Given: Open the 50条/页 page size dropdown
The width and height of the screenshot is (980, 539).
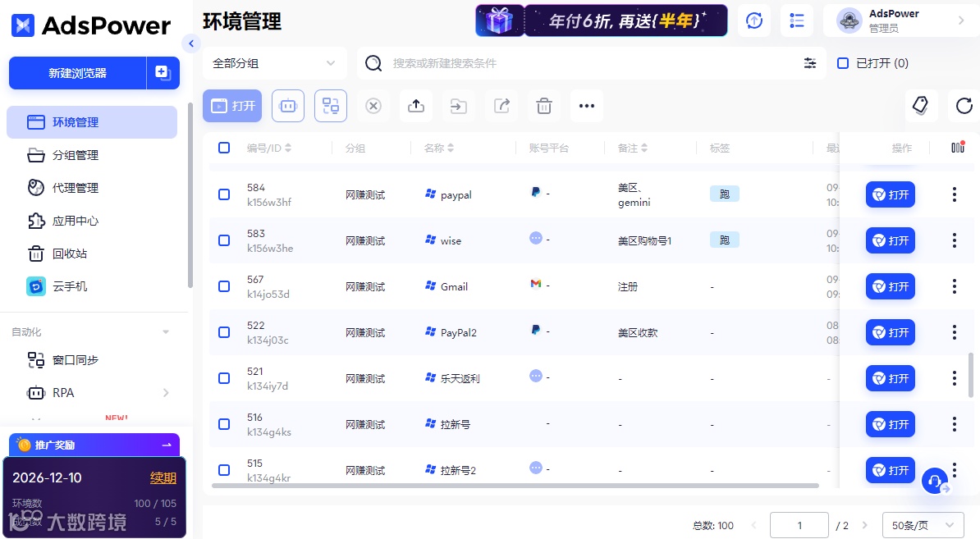Looking at the screenshot, I should pos(923,525).
